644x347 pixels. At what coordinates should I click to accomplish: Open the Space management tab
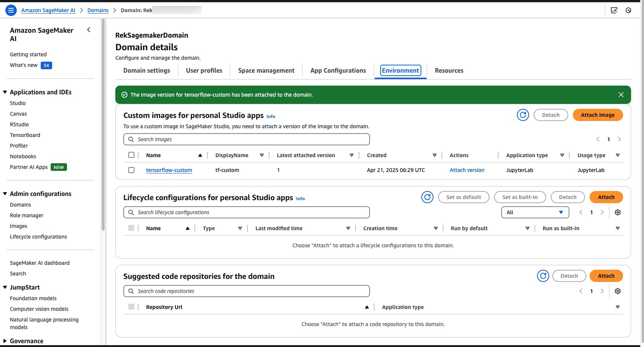point(266,70)
